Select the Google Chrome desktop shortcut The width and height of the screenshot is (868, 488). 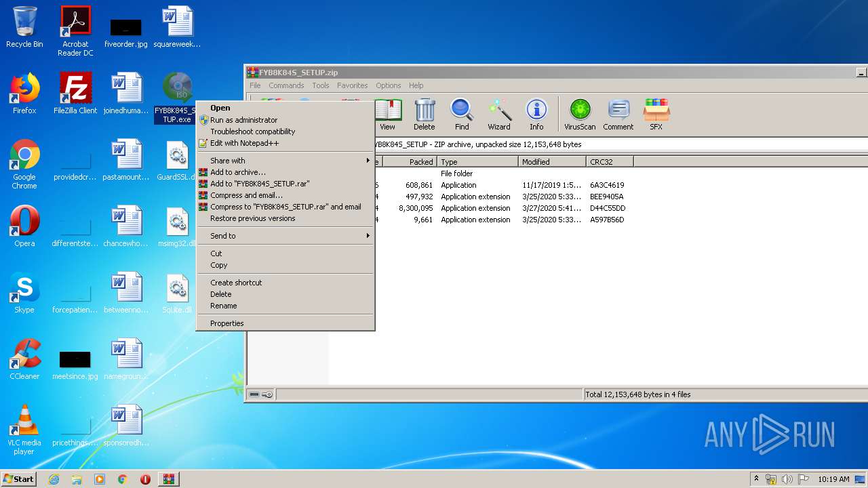24,164
